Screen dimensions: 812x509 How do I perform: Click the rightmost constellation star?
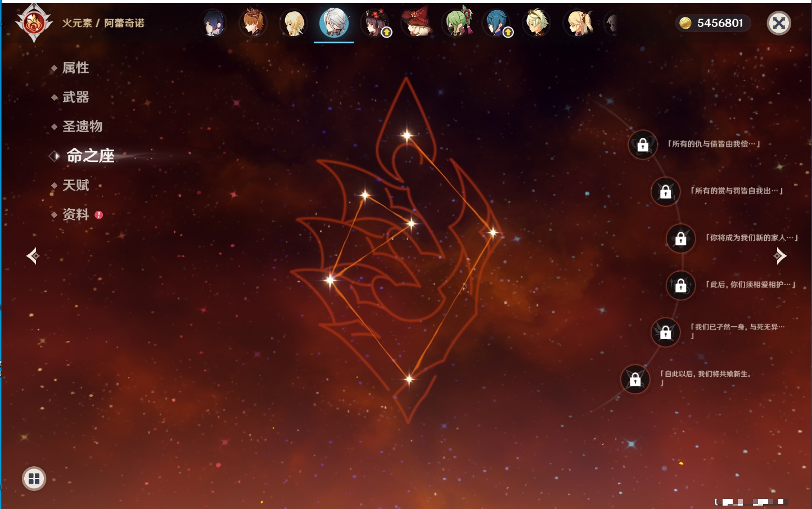[x=493, y=232]
